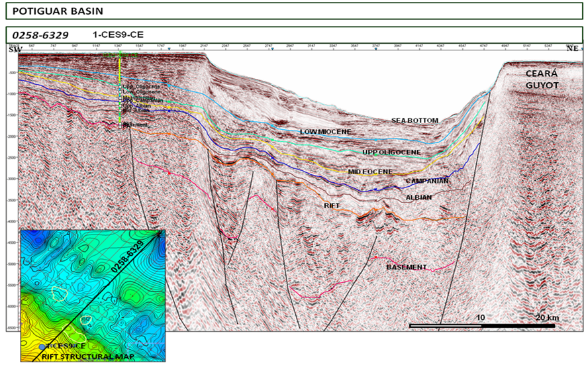Click the RIFT label on seismic section

333,206
